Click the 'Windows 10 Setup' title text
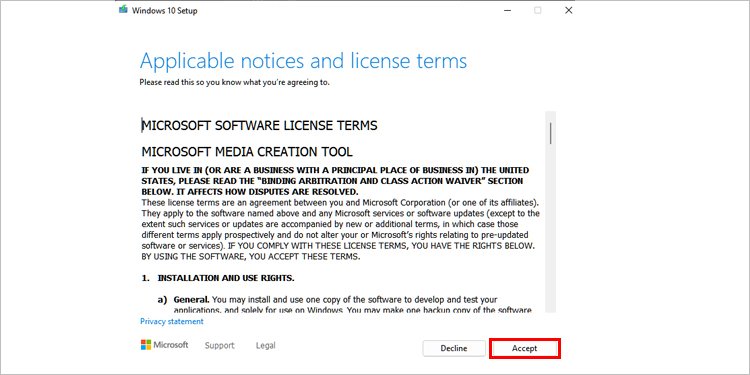Image resolution: width=750 pixels, height=375 pixels. 164,11
